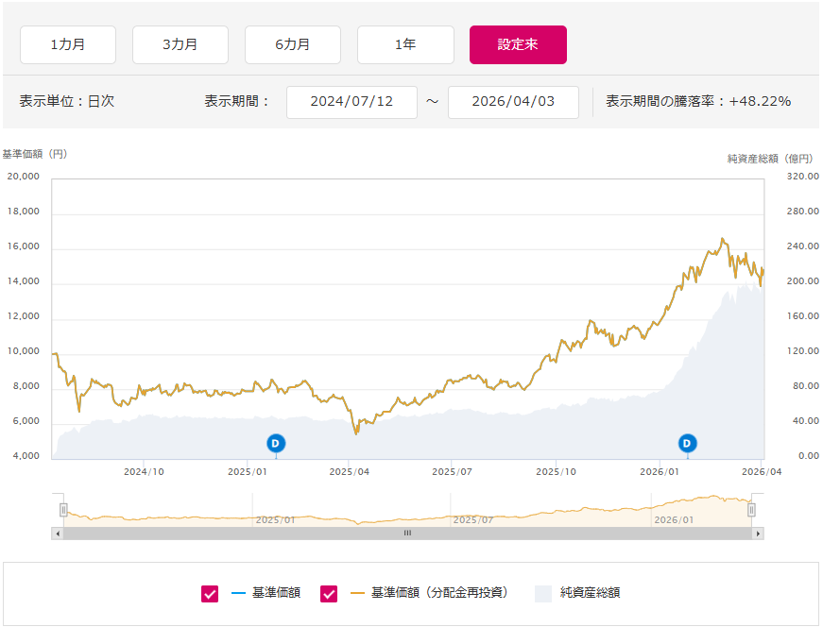
Task: Switch the chart to 3カ月
Action: click(x=180, y=44)
